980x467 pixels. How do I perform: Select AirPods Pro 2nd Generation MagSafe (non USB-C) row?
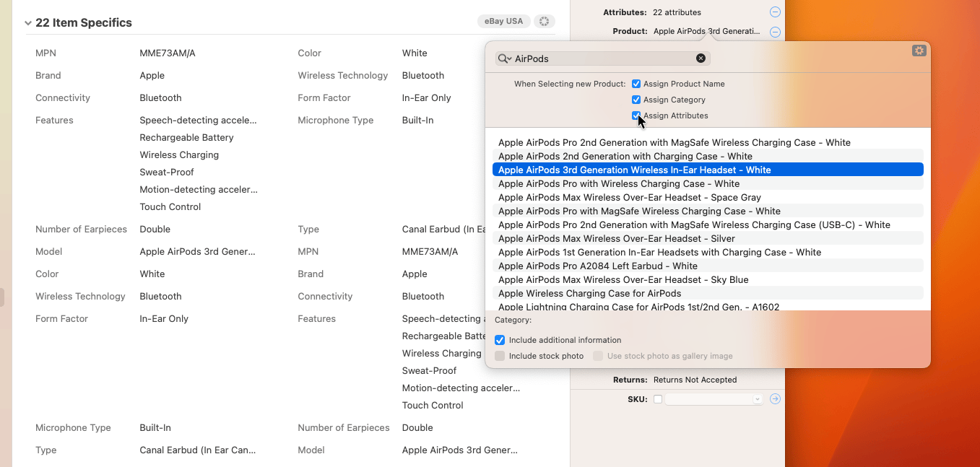pyautogui.click(x=708, y=142)
